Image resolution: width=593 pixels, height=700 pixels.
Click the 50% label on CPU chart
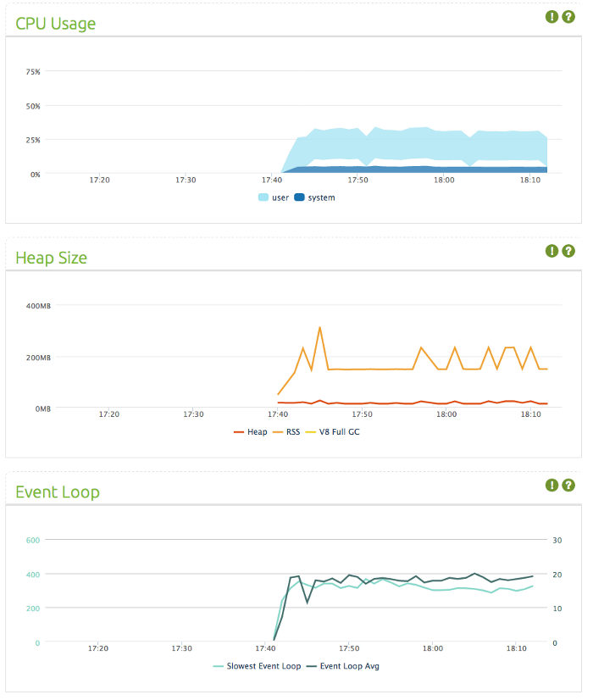tap(33, 106)
